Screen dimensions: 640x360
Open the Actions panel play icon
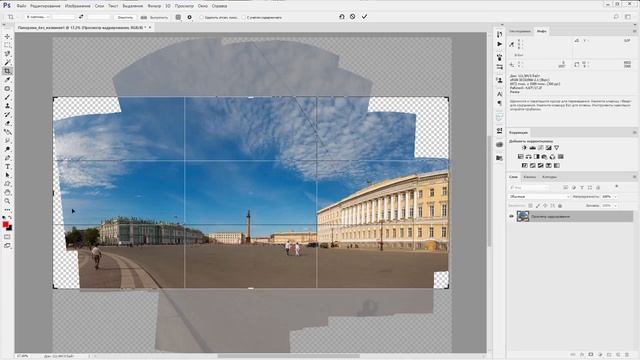click(x=500, y=44)
